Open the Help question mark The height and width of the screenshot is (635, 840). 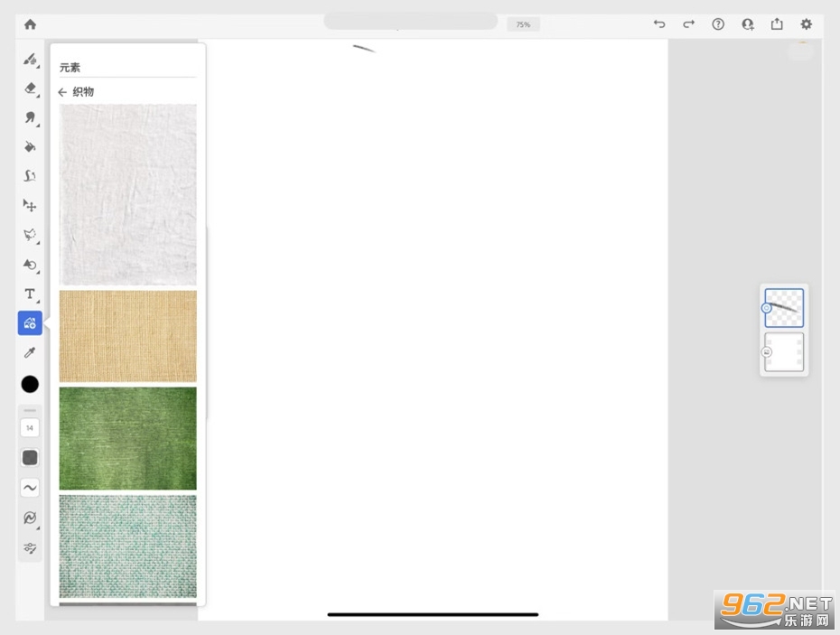coord(718,24)
